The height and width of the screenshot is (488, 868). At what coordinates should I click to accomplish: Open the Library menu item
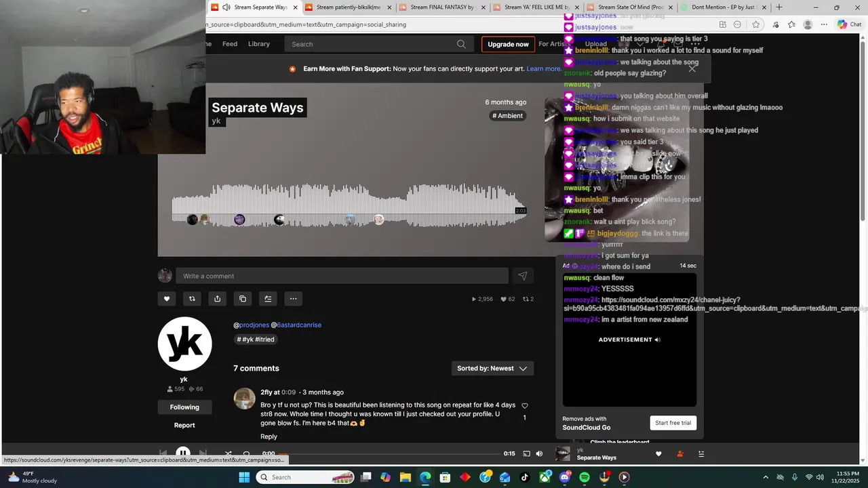click(x=259, y=44)
